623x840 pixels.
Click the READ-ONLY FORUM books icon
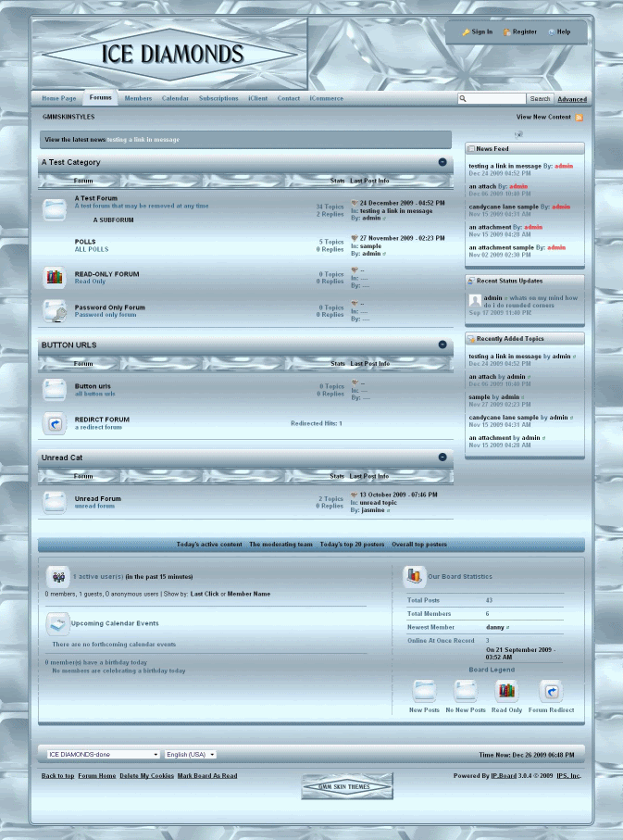tap(55, 277)
